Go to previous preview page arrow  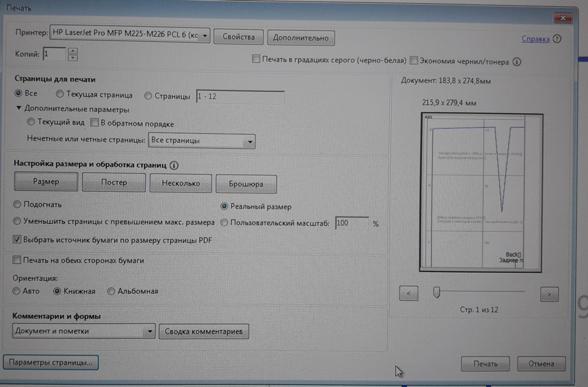(x=408, y=293)
